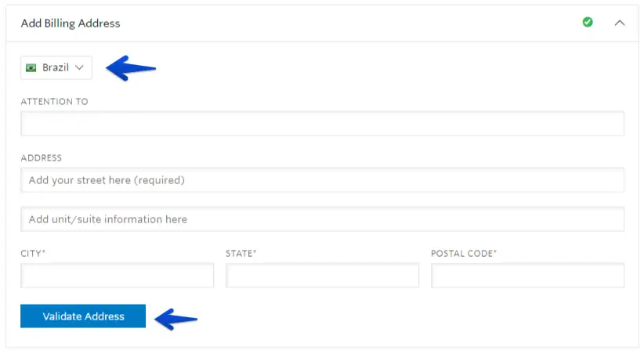The image size is (644, 354).
Task: Select the unit/suite information field
Action: pyautogui.click(x=322, y=219)
